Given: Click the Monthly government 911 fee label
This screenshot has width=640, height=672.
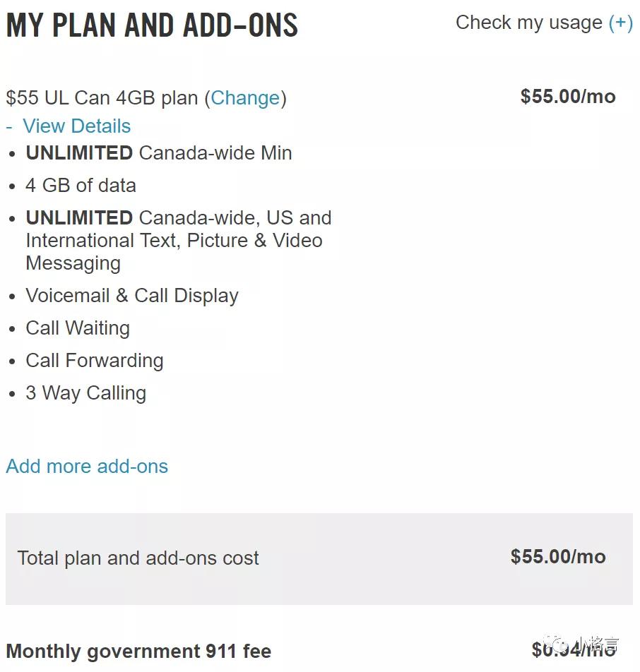Looking at the screenshot, I should click(x=138, y=651).
